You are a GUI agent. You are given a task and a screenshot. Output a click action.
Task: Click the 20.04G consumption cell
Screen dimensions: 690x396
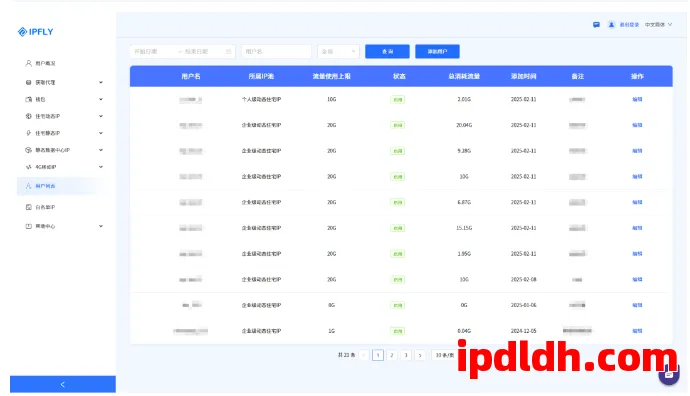[x=464, y=125]
